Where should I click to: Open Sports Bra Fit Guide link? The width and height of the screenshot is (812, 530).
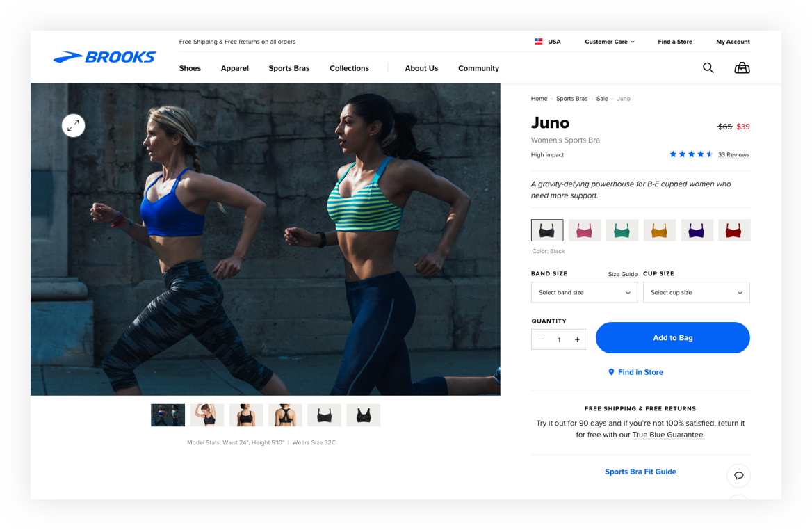640,472
